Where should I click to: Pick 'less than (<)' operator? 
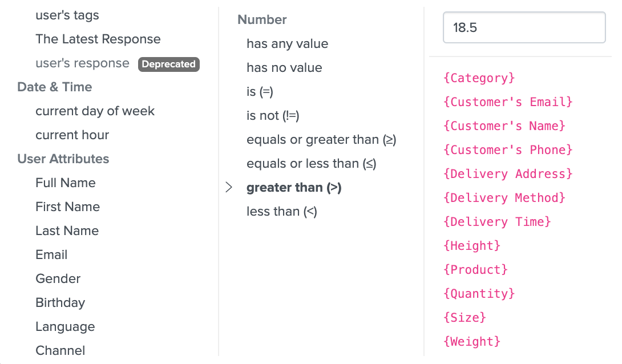click(281, 212)
